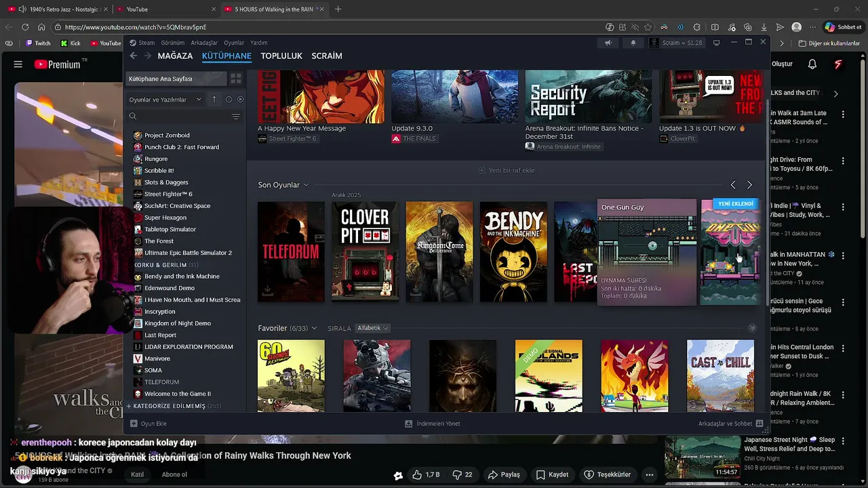The image size is (868, 488).
Task: Click YouTube Paylaş button
Action: click(505, 474)
